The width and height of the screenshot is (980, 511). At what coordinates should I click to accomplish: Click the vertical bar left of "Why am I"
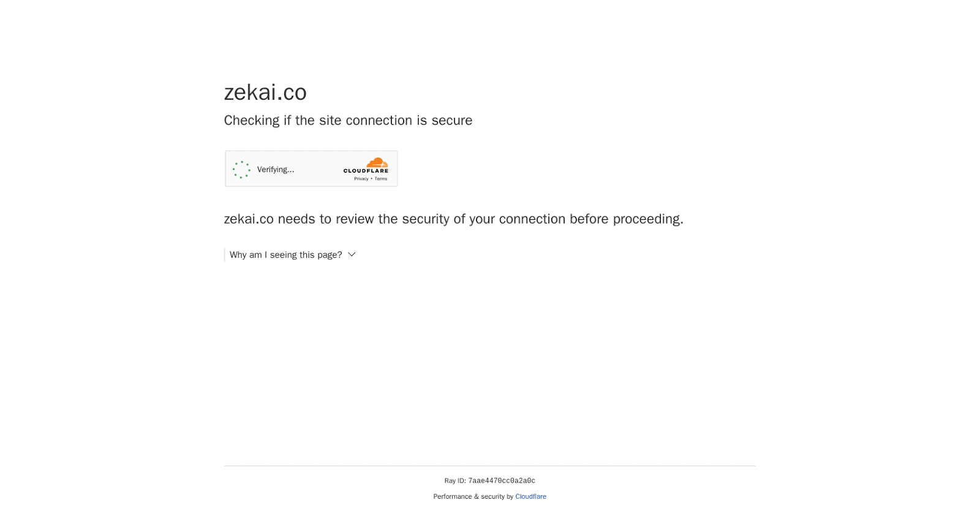tap(225, 255)
